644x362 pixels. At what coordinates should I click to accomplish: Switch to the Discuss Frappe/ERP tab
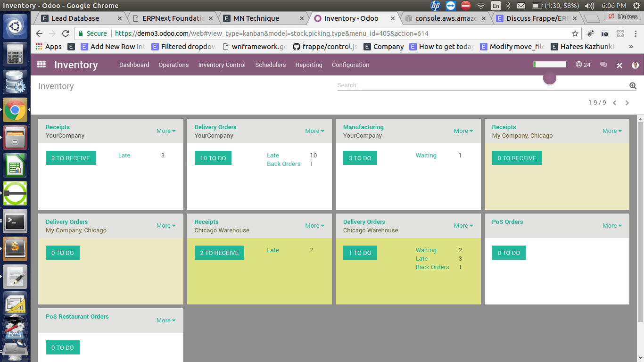coord(537,18)
